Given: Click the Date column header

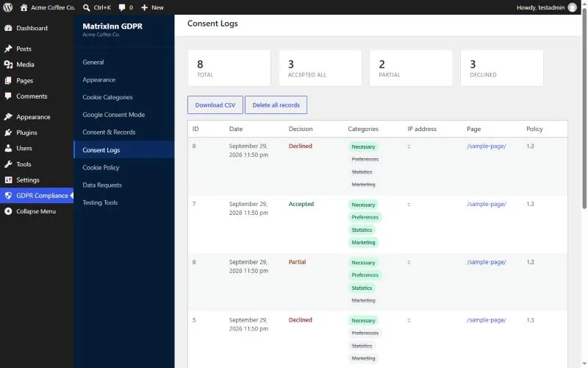Looking at the screenshot, I should [x=236, y=129].
